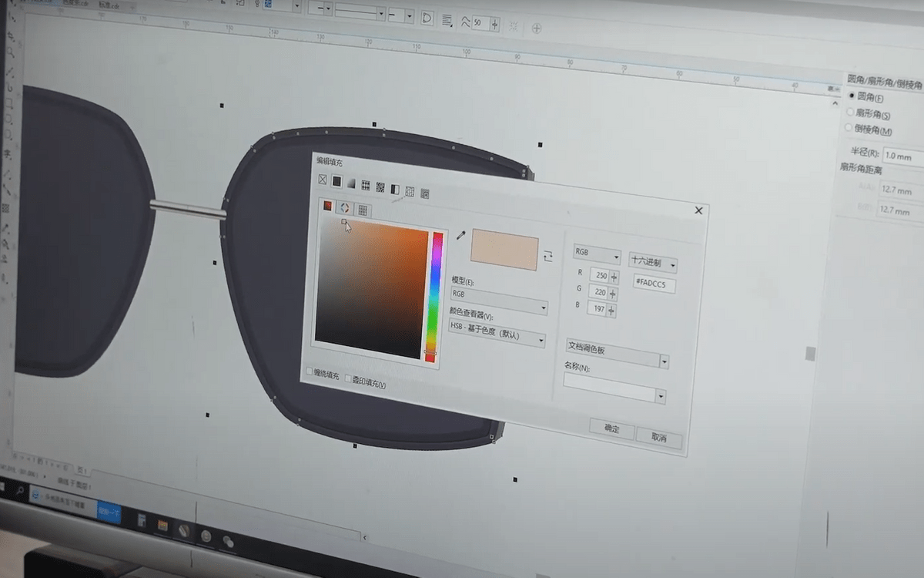Select the 扇形角 radio option
This screenshot has height=578, width=924.
point(850,113)
